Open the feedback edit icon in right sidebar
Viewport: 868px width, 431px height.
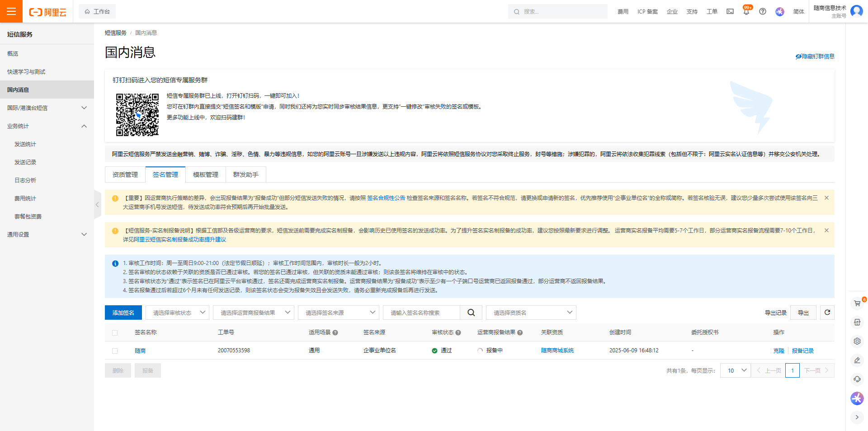(x=857, y=360)
